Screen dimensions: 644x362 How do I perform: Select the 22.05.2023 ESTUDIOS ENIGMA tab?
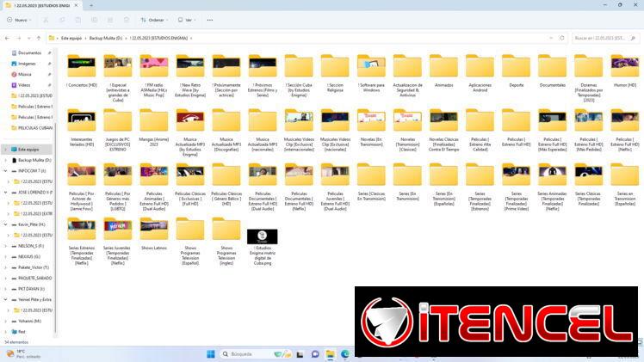tap(41, 5)
